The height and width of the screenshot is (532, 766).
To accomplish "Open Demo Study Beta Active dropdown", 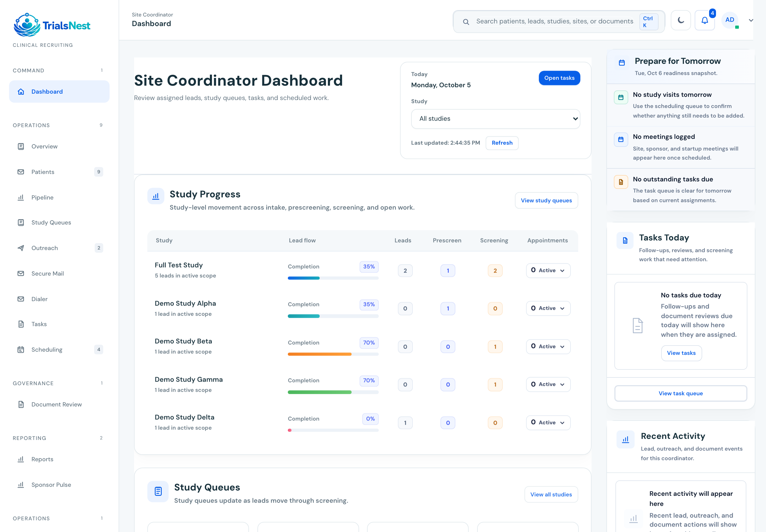I will pos(548,346).
